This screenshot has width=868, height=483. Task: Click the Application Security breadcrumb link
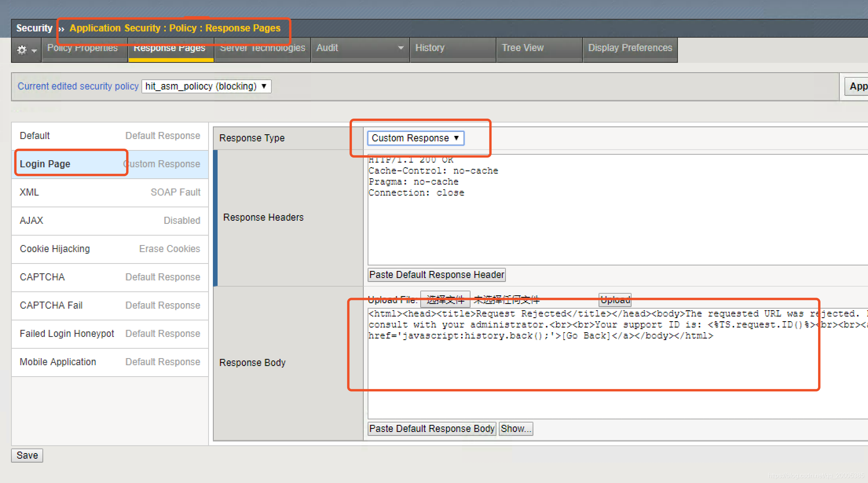[115, 28]
